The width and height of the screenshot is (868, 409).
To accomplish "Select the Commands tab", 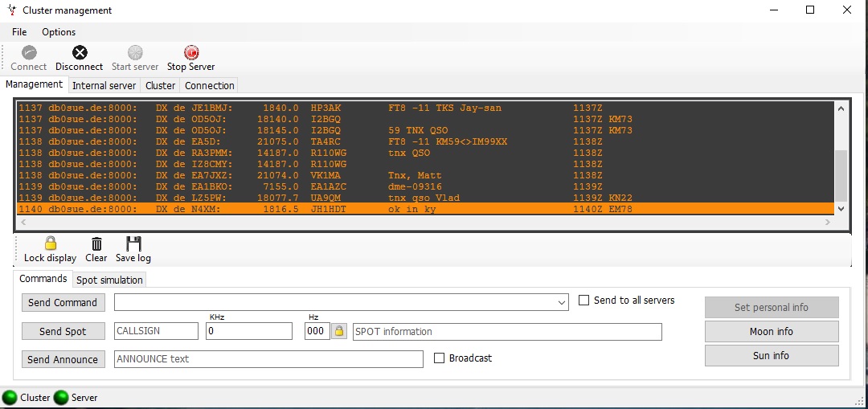I will click(x=43, y=278).
